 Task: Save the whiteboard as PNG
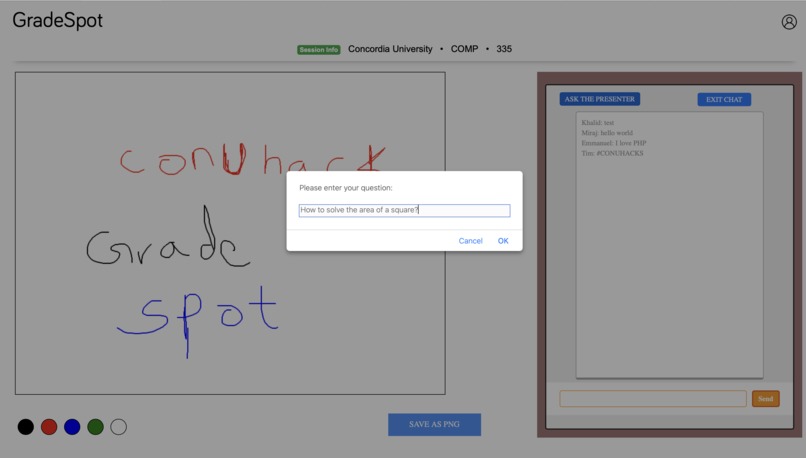coord(434,425)
